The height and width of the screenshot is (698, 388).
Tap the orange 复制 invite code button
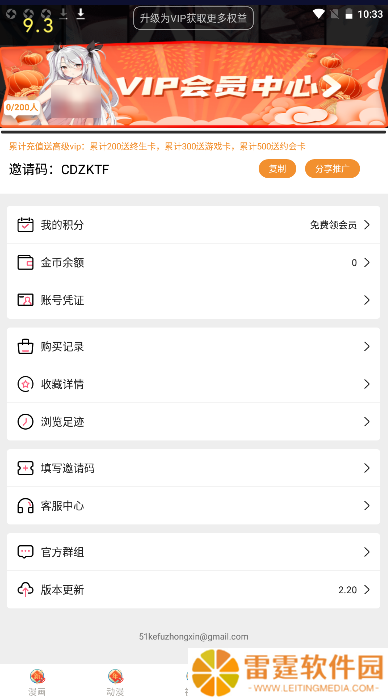pyautogui.click(x=277, y=169)
